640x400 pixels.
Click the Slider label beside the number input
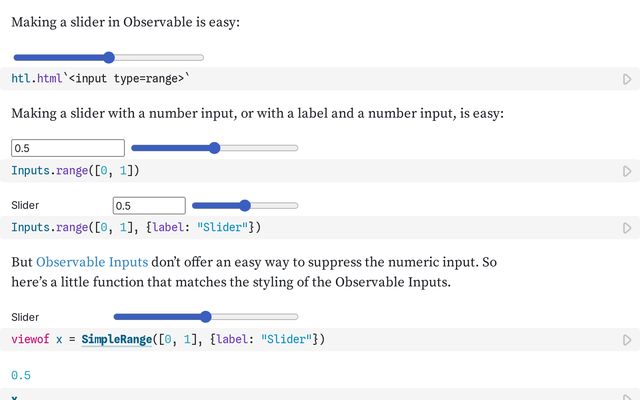tap(25, 205)
